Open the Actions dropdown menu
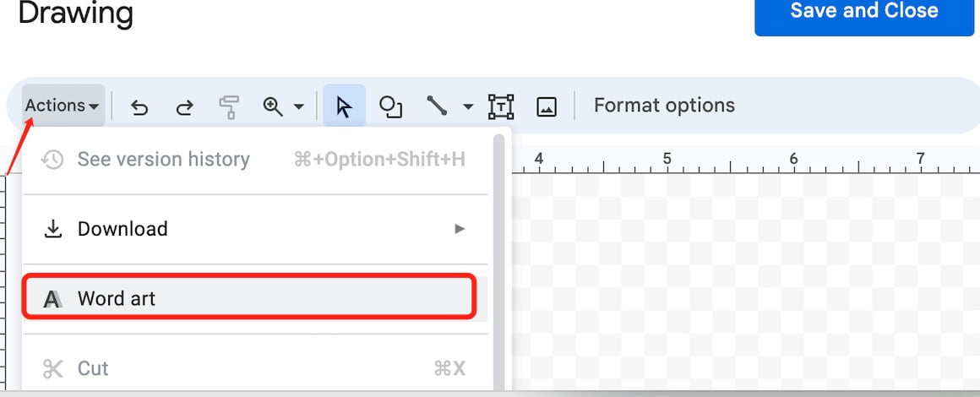This screenshot has height=397, width=980. click(63, 106)
